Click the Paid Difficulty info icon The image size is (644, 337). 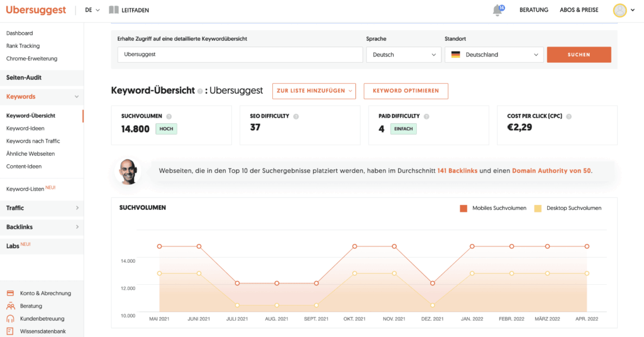(426, 116)
